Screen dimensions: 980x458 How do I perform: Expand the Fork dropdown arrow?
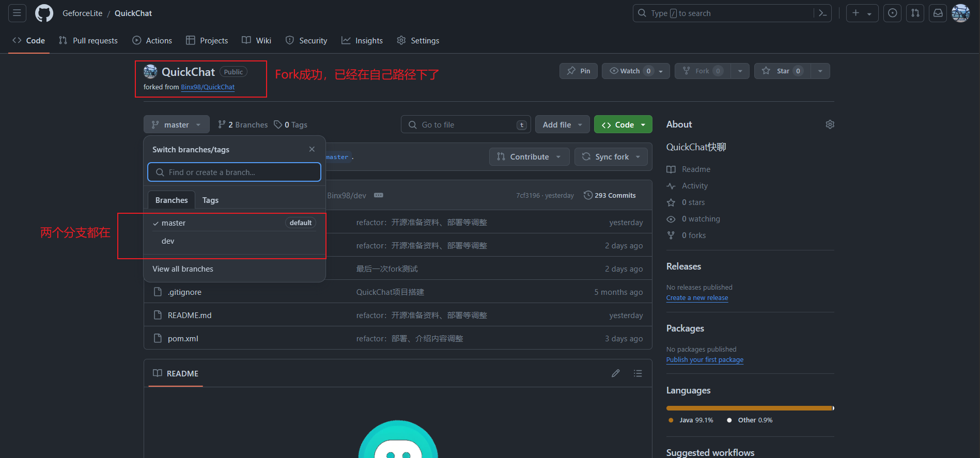[740, 71]
